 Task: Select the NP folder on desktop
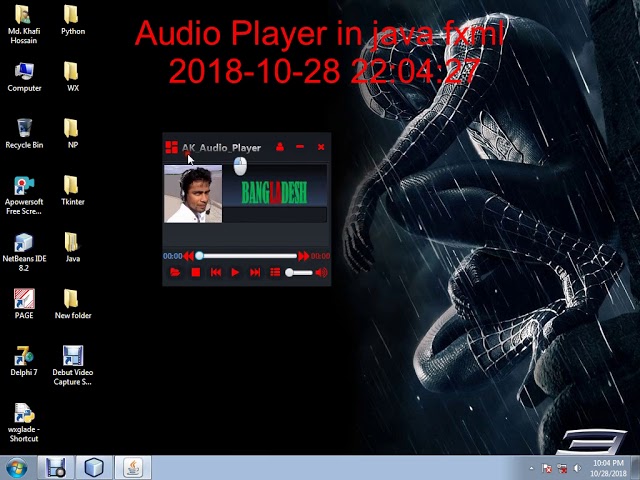73,134
